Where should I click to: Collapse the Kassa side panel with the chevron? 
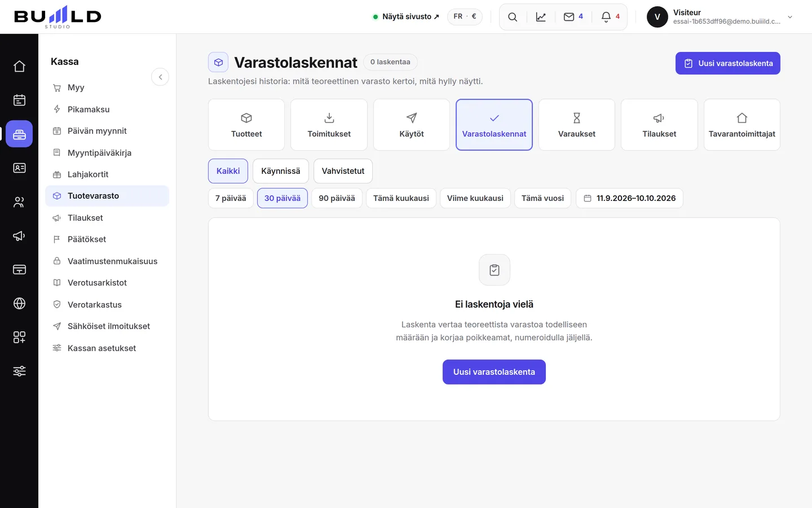tap(160, 77)
